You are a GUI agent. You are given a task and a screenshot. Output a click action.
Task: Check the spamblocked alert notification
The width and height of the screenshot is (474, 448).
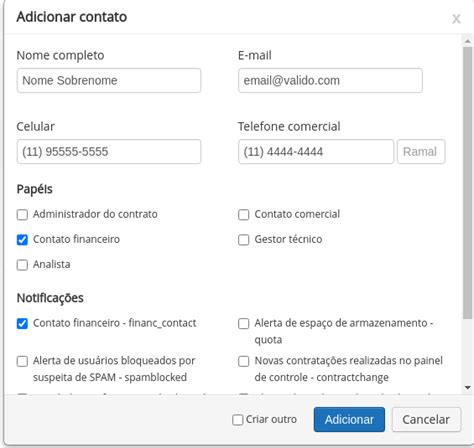22,361
